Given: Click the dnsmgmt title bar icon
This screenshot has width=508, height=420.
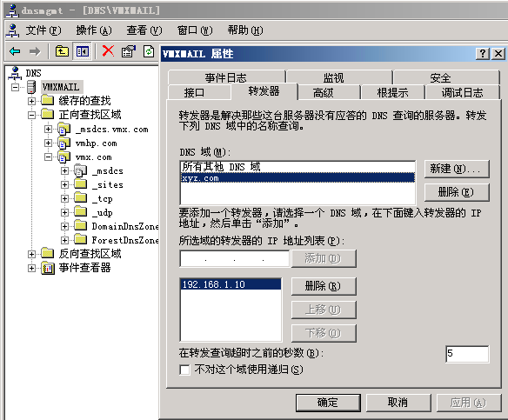Looking at the screenshot, I should [x=12, y=10].
